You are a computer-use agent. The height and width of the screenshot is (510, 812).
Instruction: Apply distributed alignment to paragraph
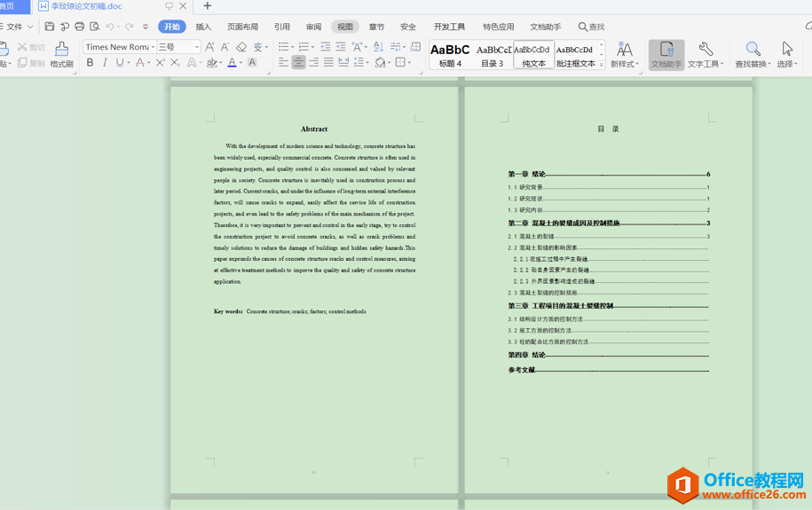[x=343, y=62]
